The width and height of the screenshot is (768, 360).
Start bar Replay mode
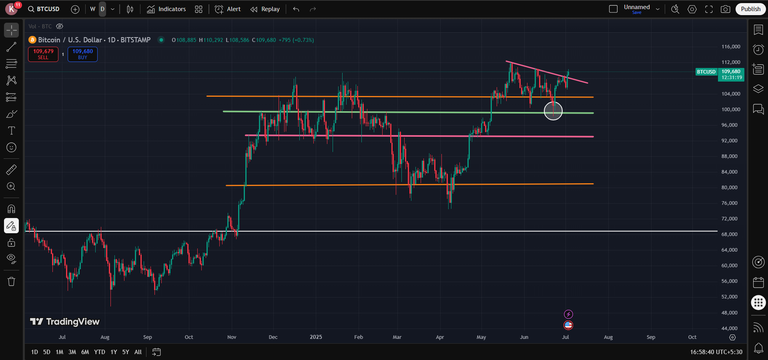coord(265,9)
